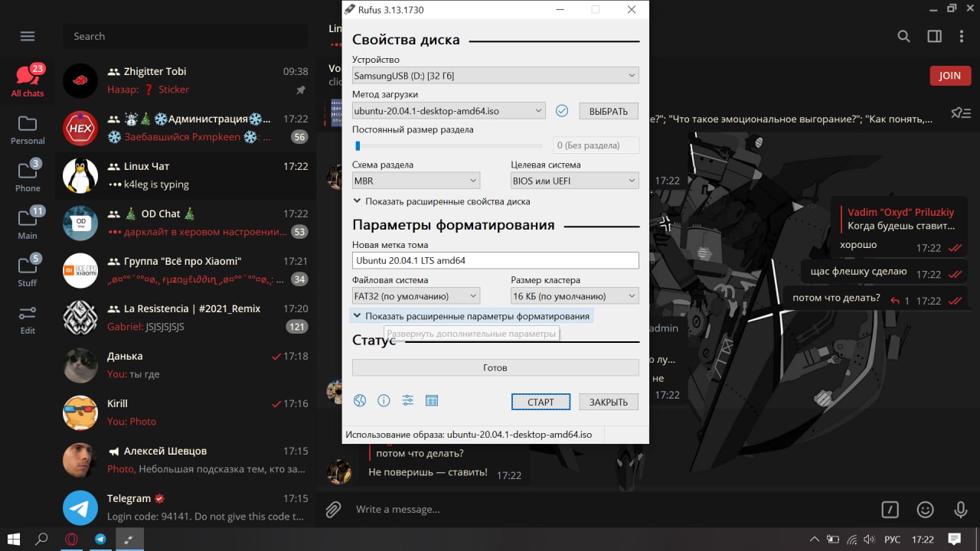Screen dimensions: 980x551
Task: Click ЗАКРЫТЬ button in Rufus
Action: (x=609, y=402)
